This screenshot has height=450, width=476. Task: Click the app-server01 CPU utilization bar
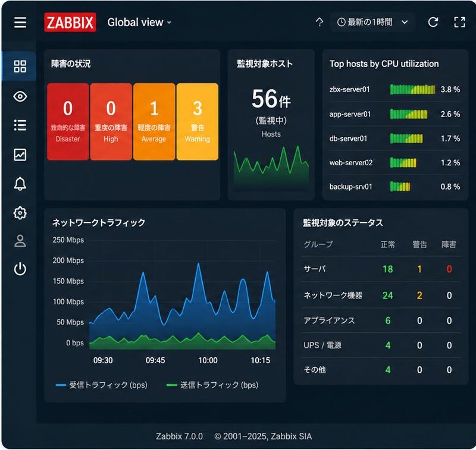pyautogui.click(x=409, y=114)
